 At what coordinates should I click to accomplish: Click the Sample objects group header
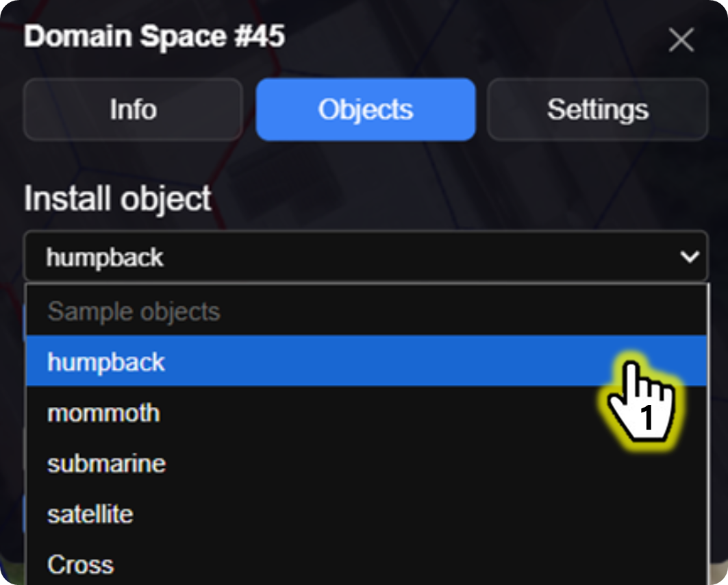coord(134,312)
